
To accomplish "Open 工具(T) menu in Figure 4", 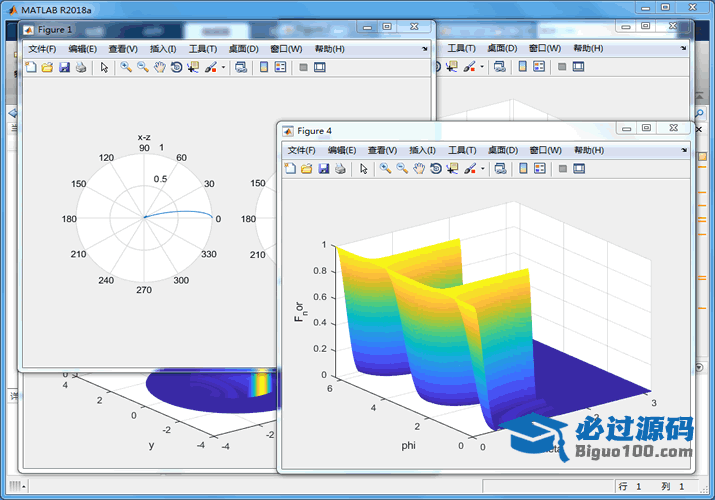I will tap(462, 150).
